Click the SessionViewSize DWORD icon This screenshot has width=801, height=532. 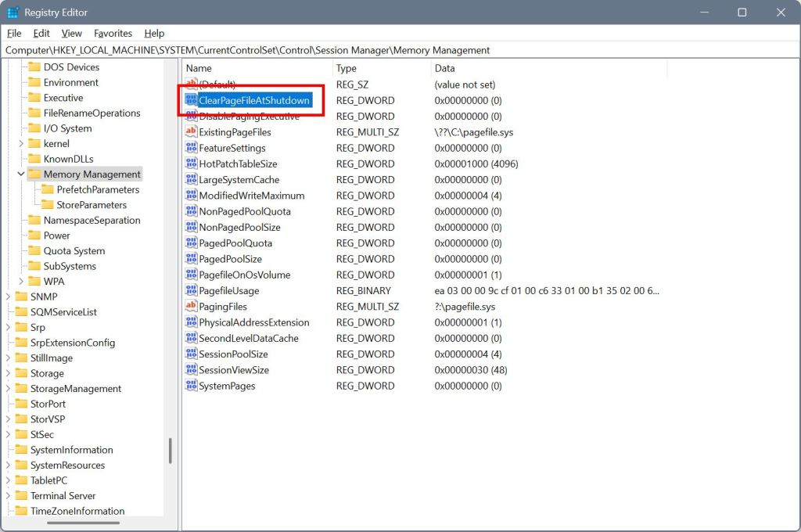pos(191,369)
